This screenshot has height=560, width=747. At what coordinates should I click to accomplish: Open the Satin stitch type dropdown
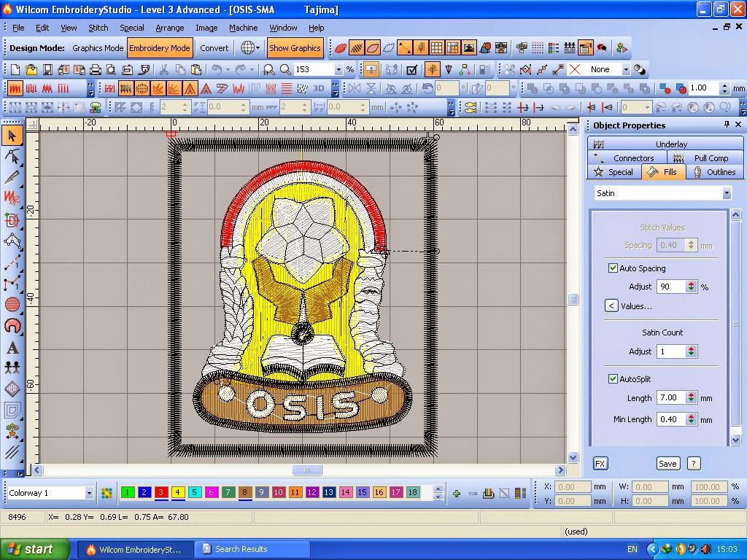[726, 192]
